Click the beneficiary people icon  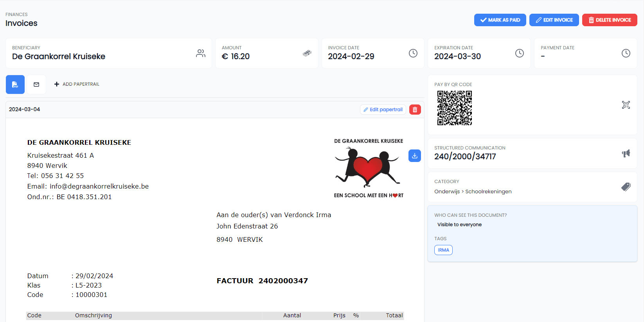(201, 53)
